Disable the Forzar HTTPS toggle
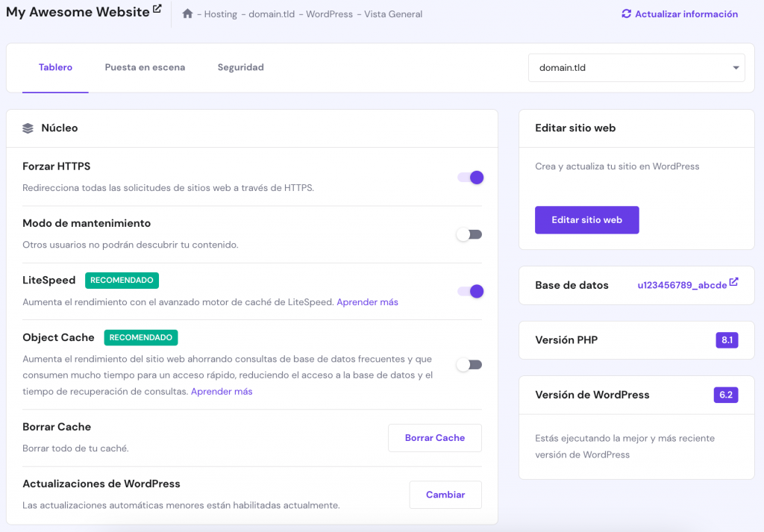 470,178
